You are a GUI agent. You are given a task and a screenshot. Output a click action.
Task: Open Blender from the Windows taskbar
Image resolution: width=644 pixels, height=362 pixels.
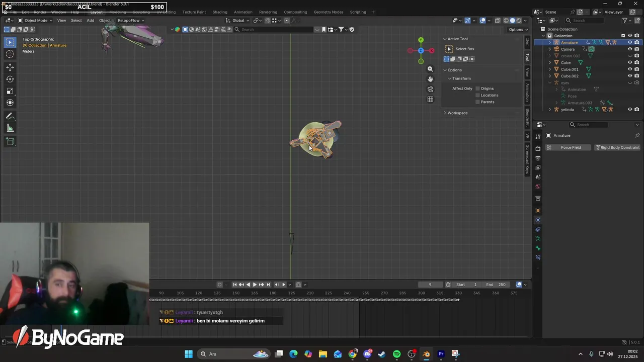[426, 354]
